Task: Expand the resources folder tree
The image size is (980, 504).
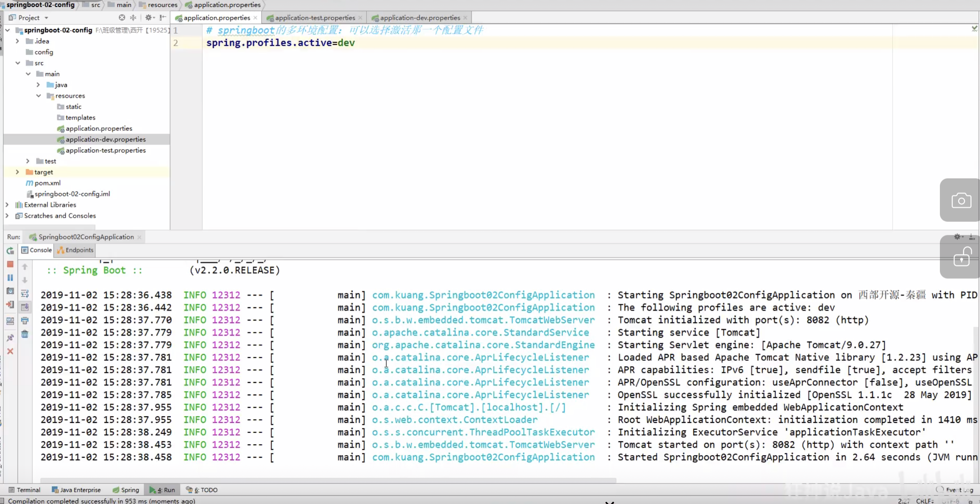Action: [x=38, y=95]
